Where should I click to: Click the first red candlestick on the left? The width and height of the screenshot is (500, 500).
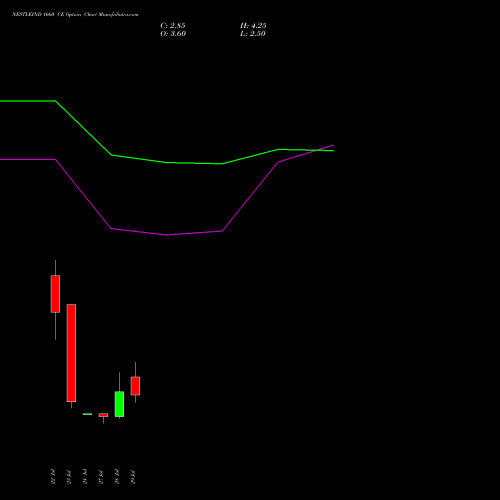[x=55, y=294]
